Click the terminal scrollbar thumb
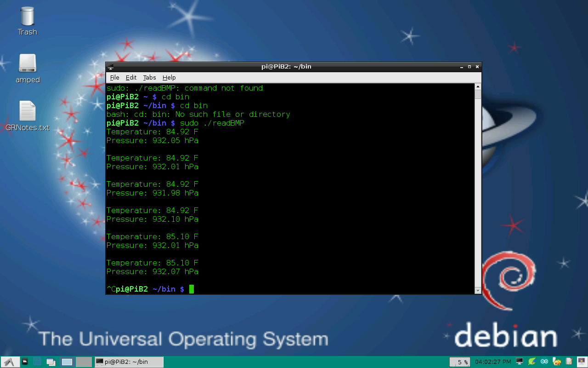The height and width of the screenshot is (368, 588). [x=478, y=94]
